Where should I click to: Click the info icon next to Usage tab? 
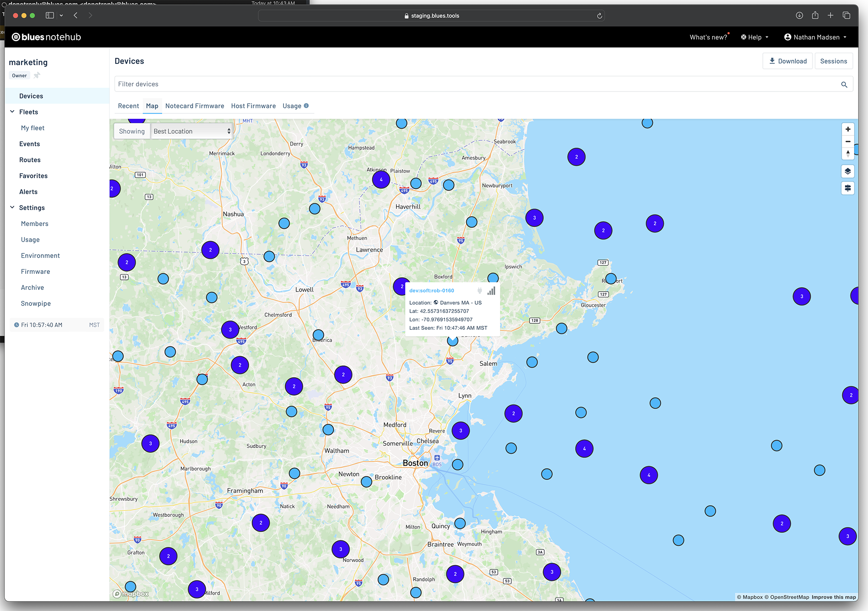[306, 105]
